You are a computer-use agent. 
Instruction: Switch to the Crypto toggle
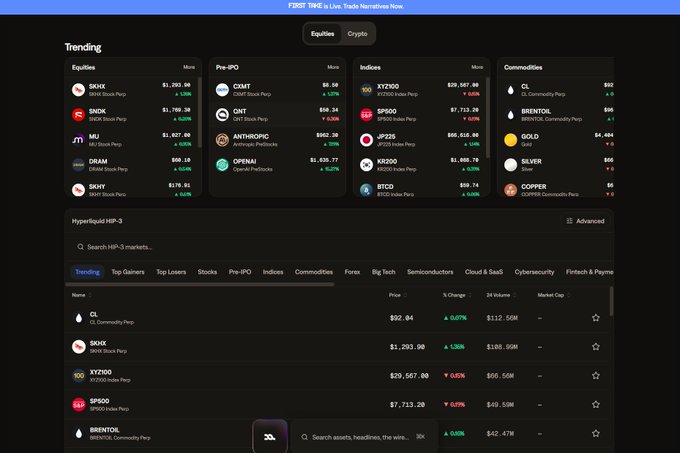click(357, 34)
